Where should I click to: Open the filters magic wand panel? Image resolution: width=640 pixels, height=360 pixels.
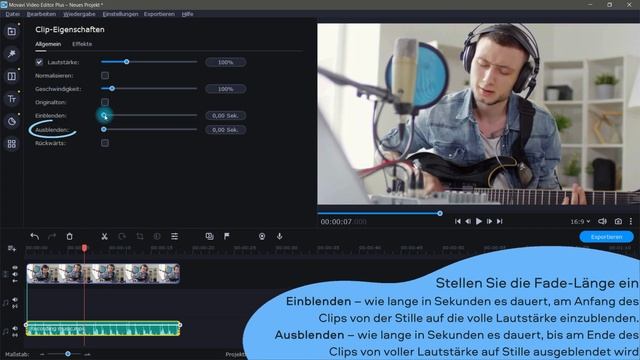tap(11, 54)
